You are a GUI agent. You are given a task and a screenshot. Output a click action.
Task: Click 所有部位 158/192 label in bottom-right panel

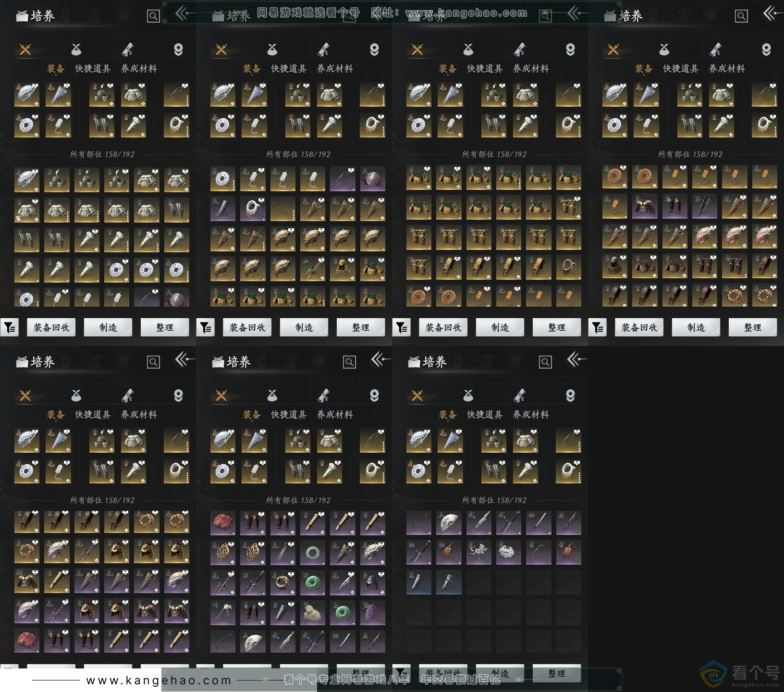(x=494, y=500)
